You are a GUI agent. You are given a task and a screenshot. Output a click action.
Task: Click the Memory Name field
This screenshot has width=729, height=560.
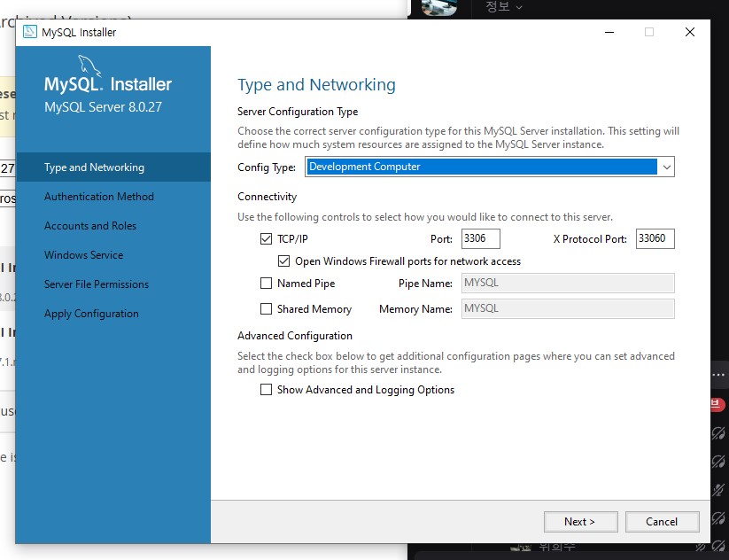[x=568, y=309]
